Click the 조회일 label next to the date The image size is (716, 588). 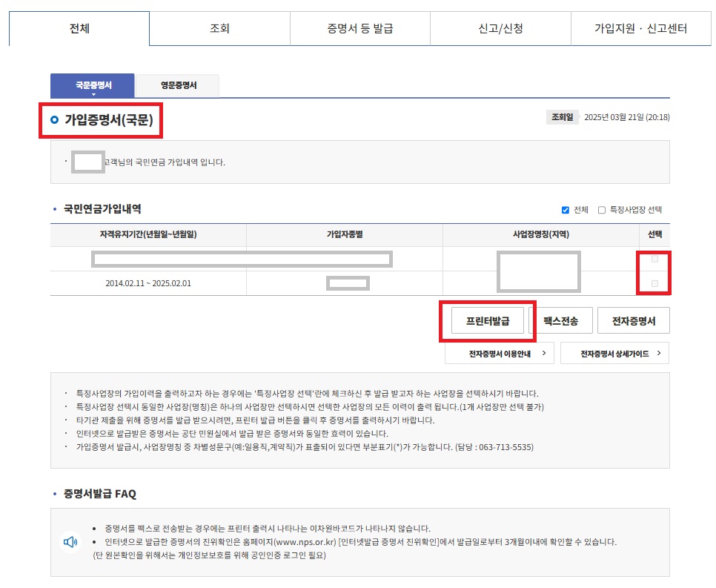point(562,117)
